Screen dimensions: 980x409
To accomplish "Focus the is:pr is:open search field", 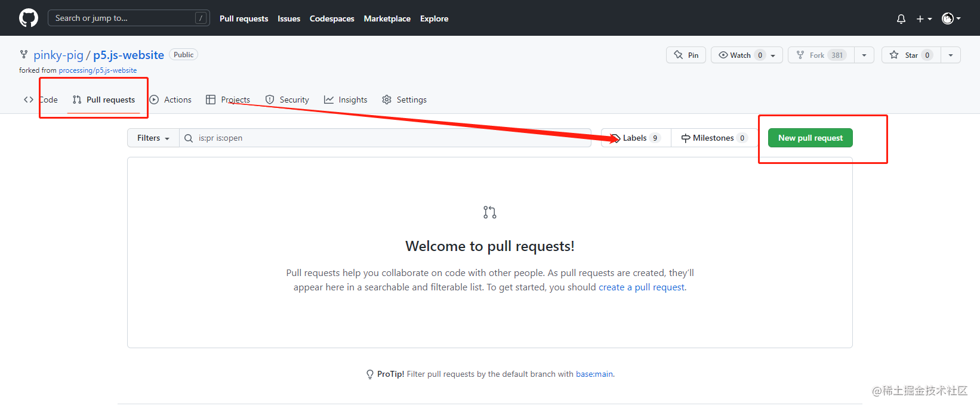I will [385, 138].
